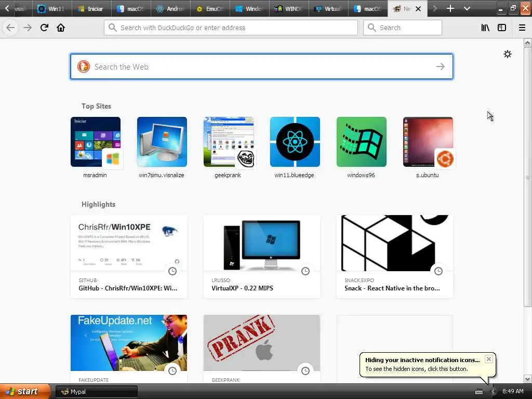Screen dimensions: 532x399
Task: Open the hamburger application menu
Action: [x=522, y=28]
